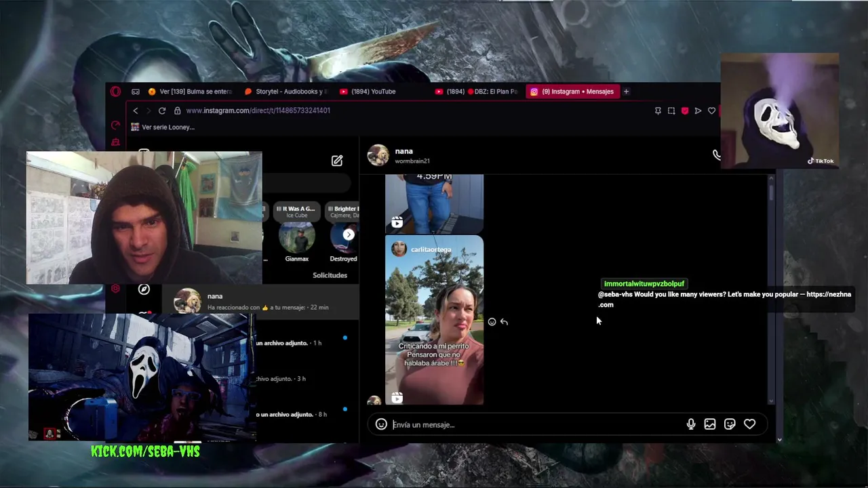
Task: Switch to the DBZ: El Plan tab
Action: tap(476, 91)
